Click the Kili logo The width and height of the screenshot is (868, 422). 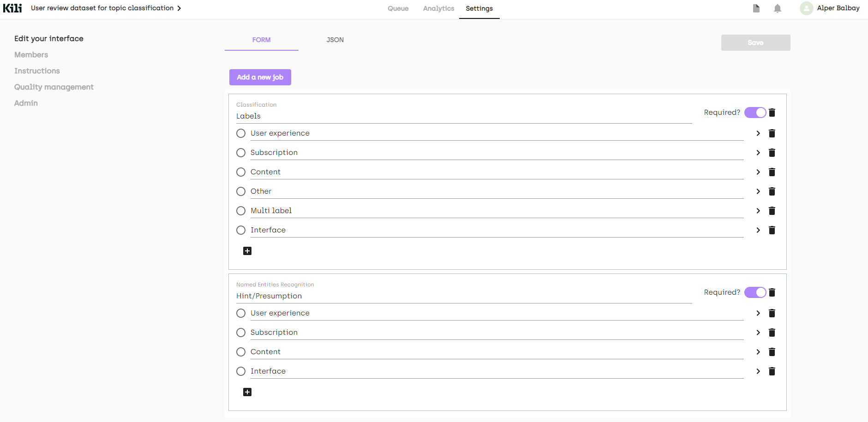[x=12, y=8]
